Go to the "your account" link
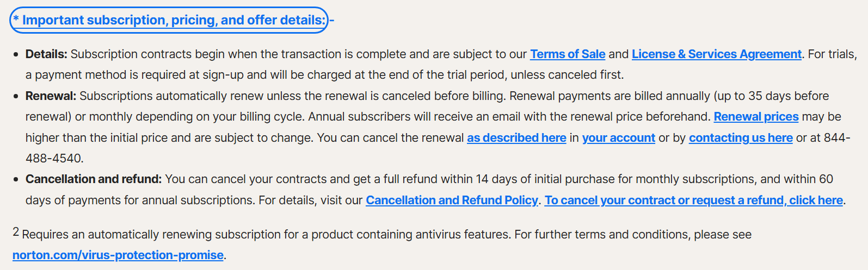The height and width of the screenshot is (270, 868). 618,138
